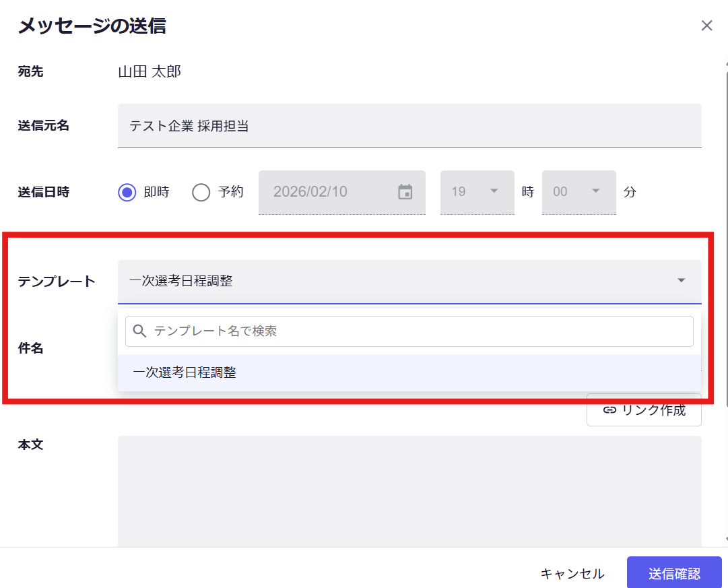
Task: Click the scrollbar down arrow
Action: point(726,540)
